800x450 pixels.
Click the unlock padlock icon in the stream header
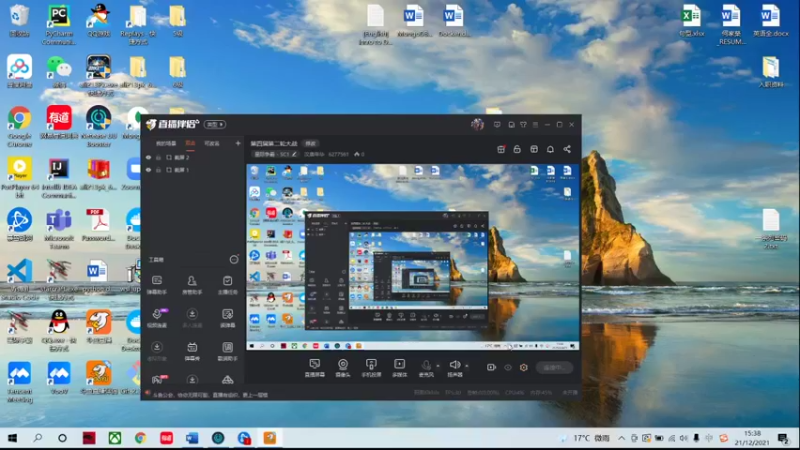(x=517, y=149)
